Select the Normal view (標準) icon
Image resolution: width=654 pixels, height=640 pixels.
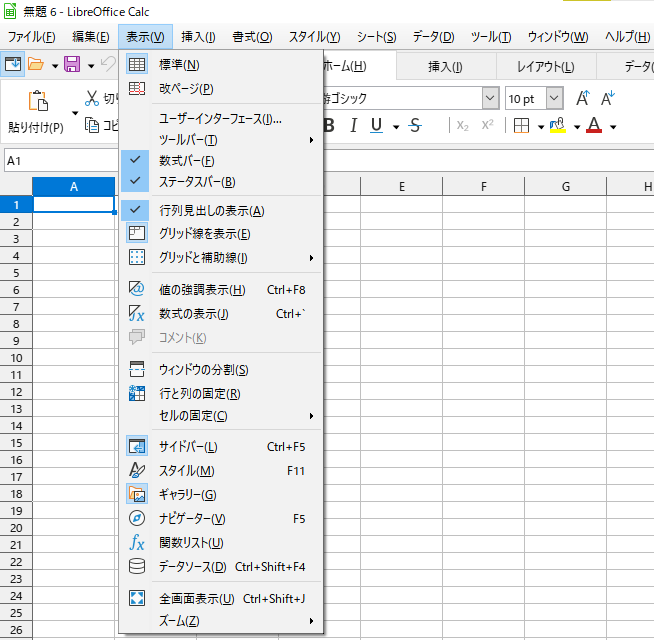(137, 65)
